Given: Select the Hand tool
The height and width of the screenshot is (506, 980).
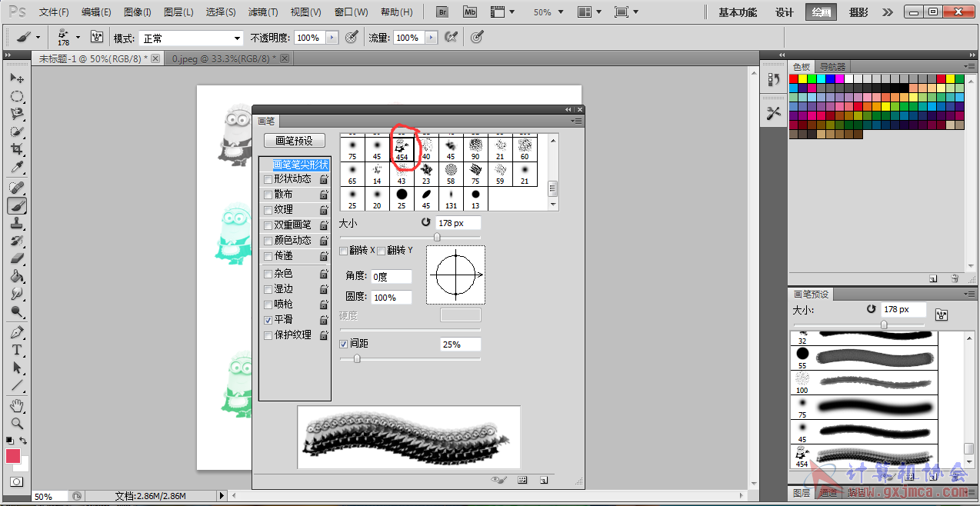Looking at the screenshot, I should (x=16, y=405).
